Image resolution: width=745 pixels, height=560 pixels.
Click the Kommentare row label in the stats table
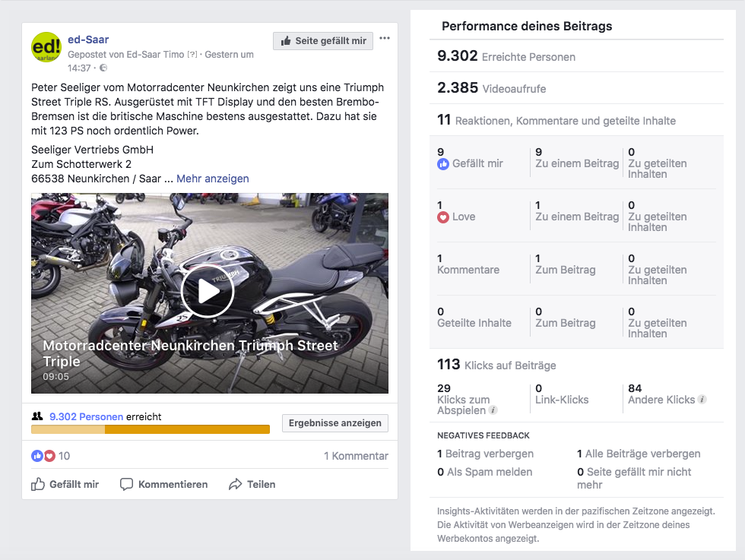(x=468, y=270)
